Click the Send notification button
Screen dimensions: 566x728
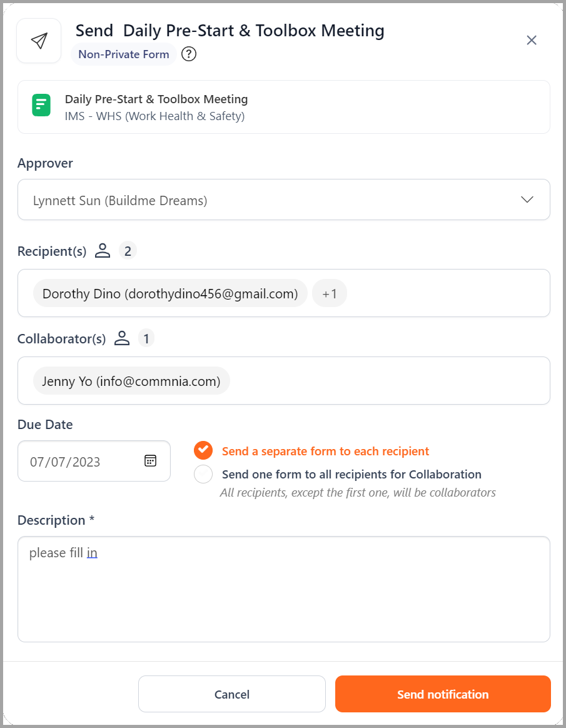(x=443, y=694)
